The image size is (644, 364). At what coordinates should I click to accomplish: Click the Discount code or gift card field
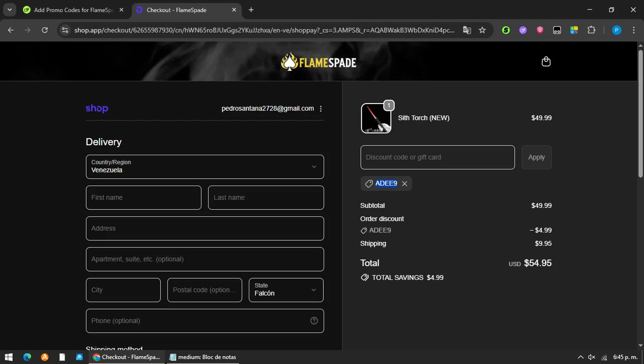point(437,157)
